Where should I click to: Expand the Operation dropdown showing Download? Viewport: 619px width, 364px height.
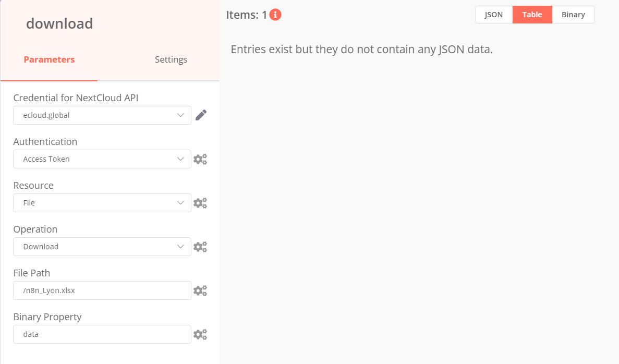point(102,247)
